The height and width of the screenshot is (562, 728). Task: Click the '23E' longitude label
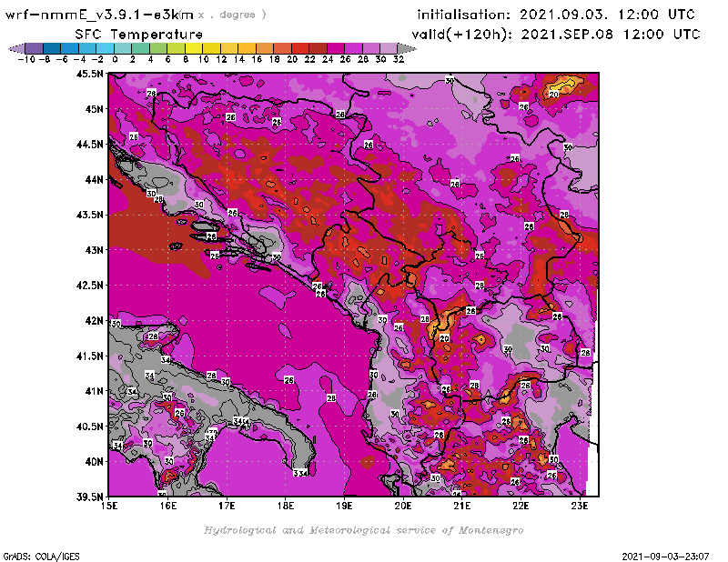coord(580,506)
